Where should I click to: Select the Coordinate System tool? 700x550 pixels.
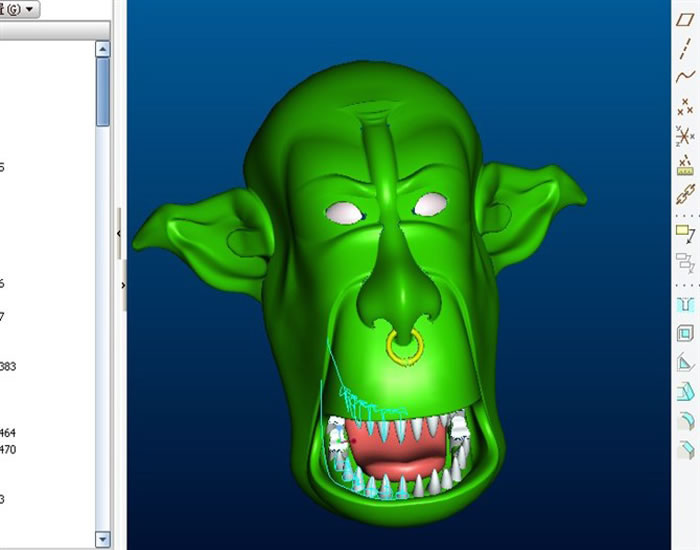685,134
